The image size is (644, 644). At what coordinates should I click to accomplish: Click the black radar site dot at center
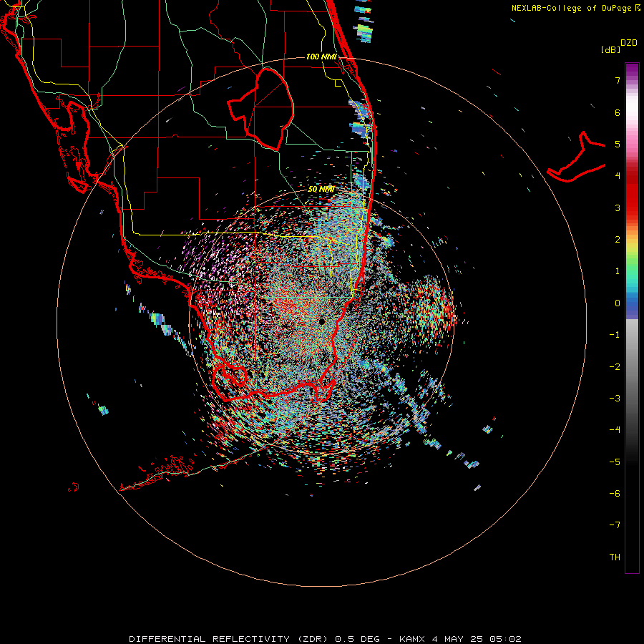(322, 321)
